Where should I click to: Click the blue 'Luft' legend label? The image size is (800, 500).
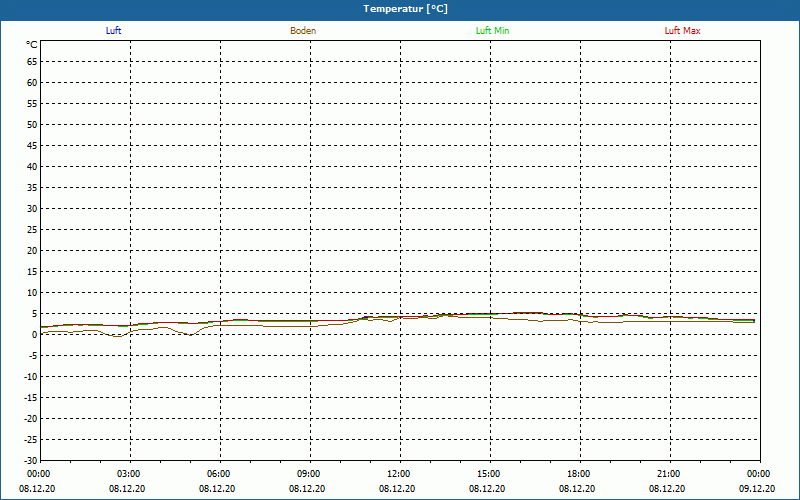[x=113, y=31]
